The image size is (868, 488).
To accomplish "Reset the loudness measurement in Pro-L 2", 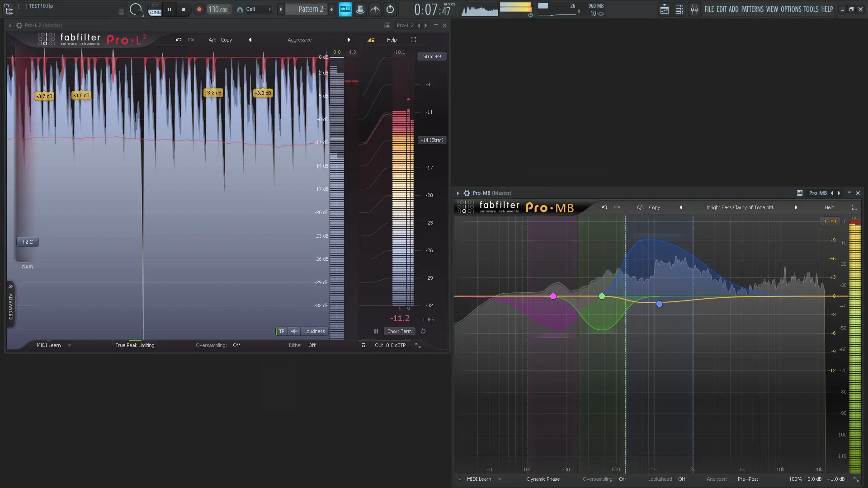I will coord(423,331).
